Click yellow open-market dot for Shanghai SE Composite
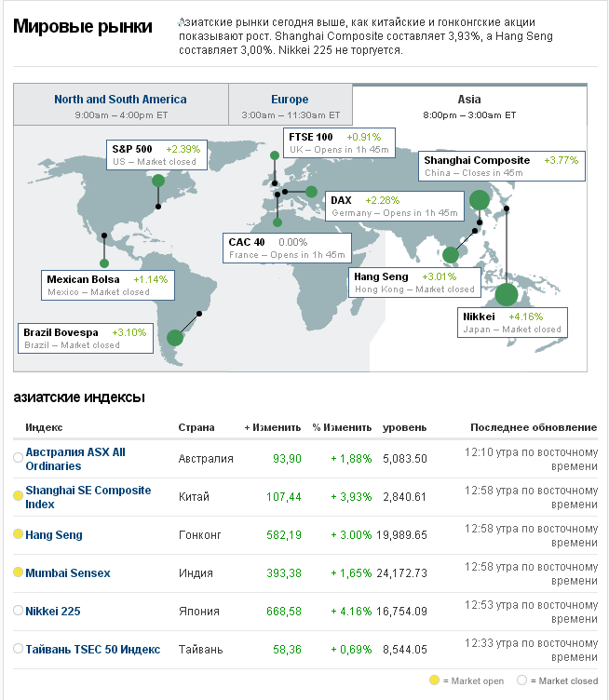Viewport: 609px width, 700px height. click(x=18, y=495)
